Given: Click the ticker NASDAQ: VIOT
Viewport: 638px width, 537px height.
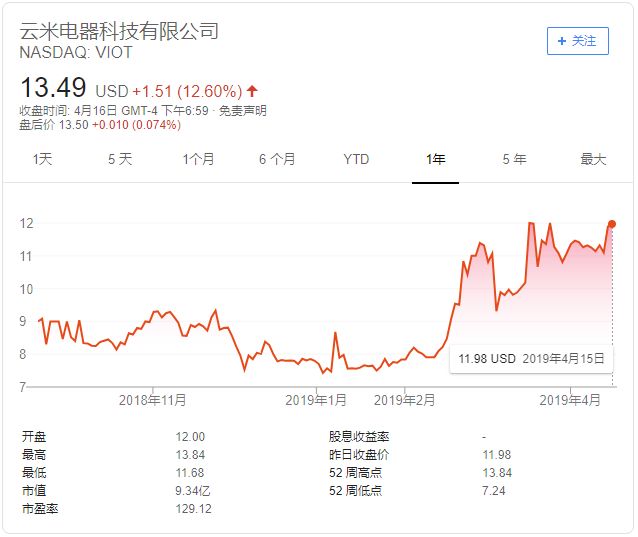Looking at the screenshot, I should 76,52.
